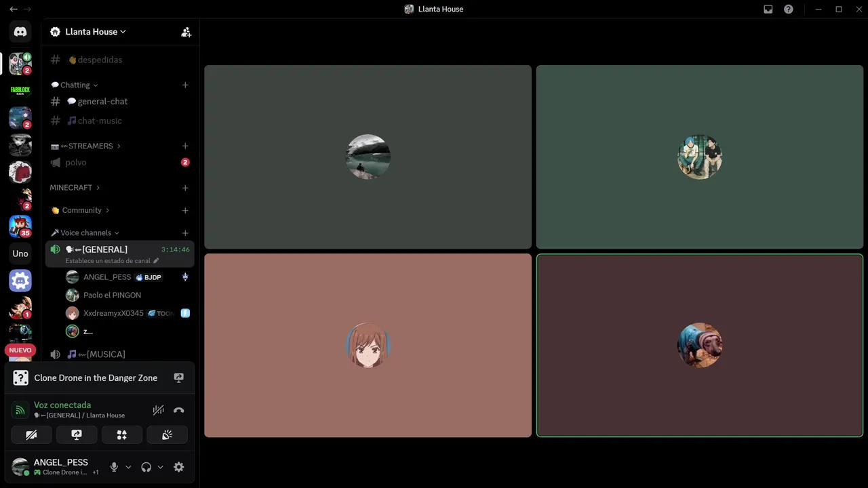Expand the STREAMERS category
The width and height of the screenshot is (868, 488).
pyautogui.click(x=85, y=146)
